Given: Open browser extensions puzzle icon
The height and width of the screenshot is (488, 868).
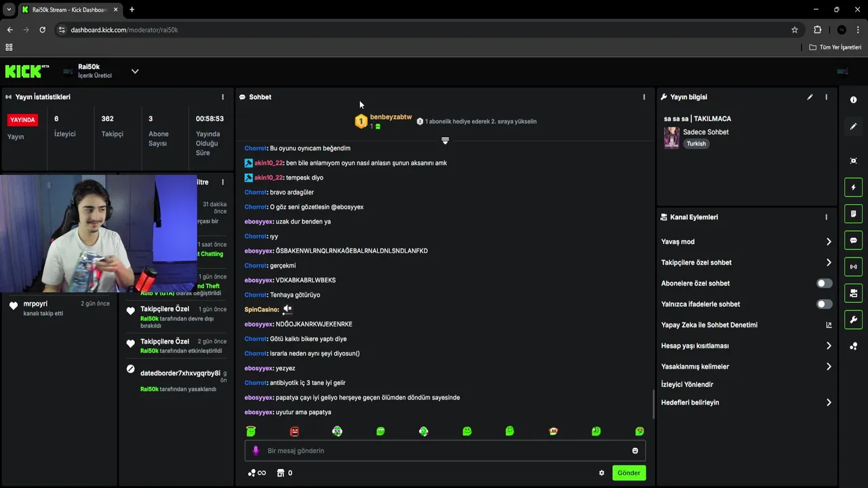Looking at the screenshot, I should [x=817, y=30].
